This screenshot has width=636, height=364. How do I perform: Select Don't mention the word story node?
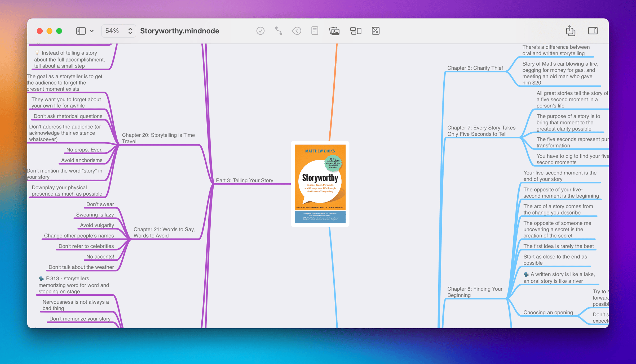[65, 174]
